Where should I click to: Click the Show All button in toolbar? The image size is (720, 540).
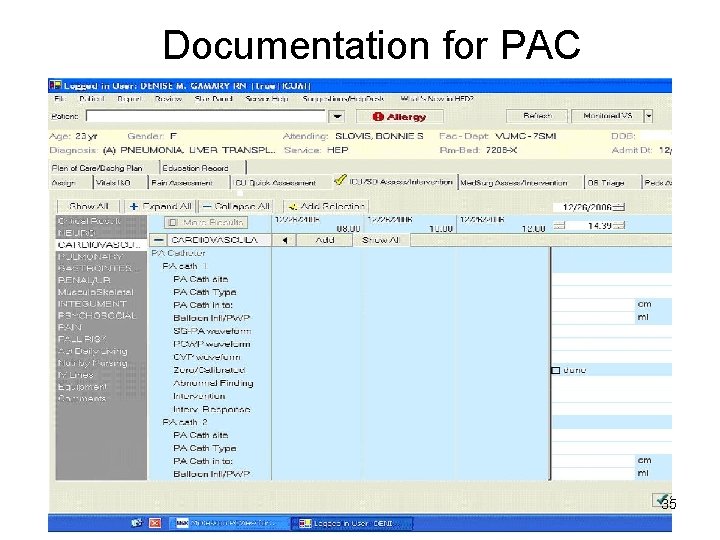pyautogui.click(x=88, y=207)
